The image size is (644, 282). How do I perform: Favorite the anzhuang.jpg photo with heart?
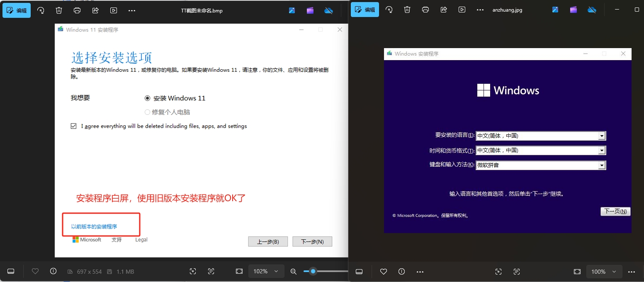tap(384, 272)
